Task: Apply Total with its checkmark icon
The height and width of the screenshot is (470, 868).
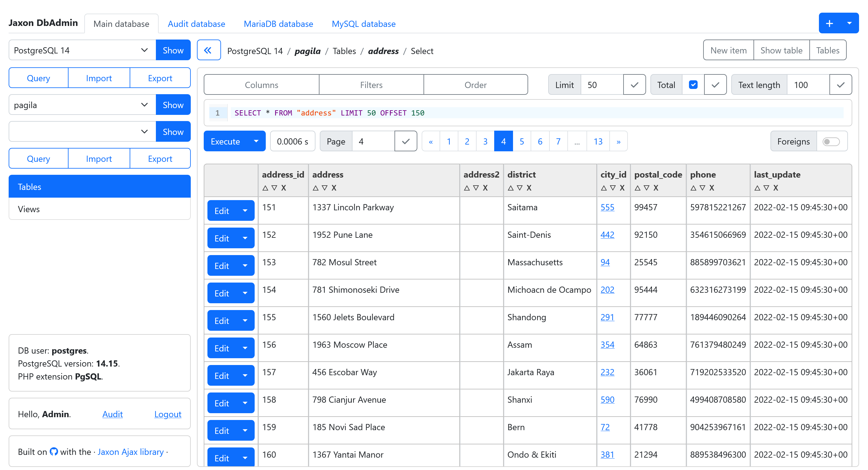Action: tap(715, 85)
